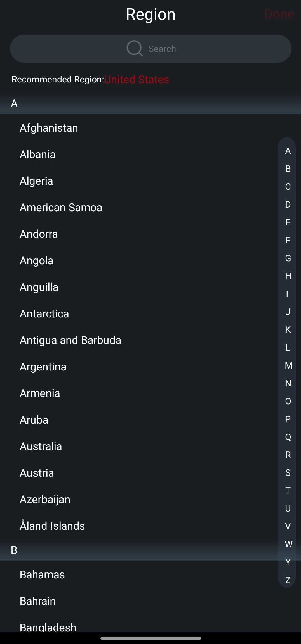Select recommended region United States
Screen dimensions: 301x644
137,80
